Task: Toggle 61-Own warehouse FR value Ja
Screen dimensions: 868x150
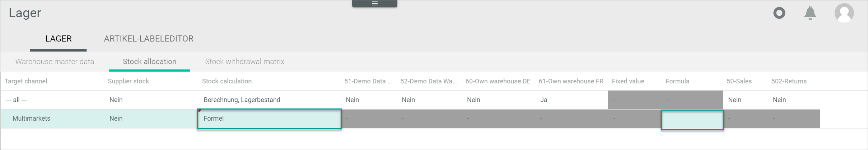Action: 543,100
